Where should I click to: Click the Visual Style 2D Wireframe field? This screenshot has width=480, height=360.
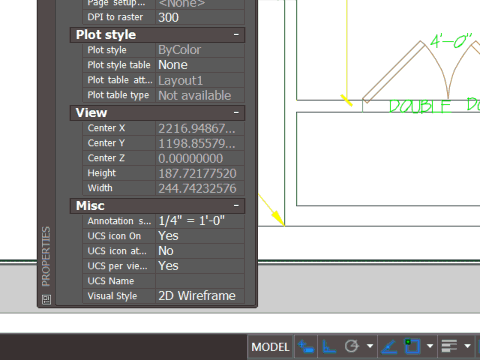tap(200, 296)
